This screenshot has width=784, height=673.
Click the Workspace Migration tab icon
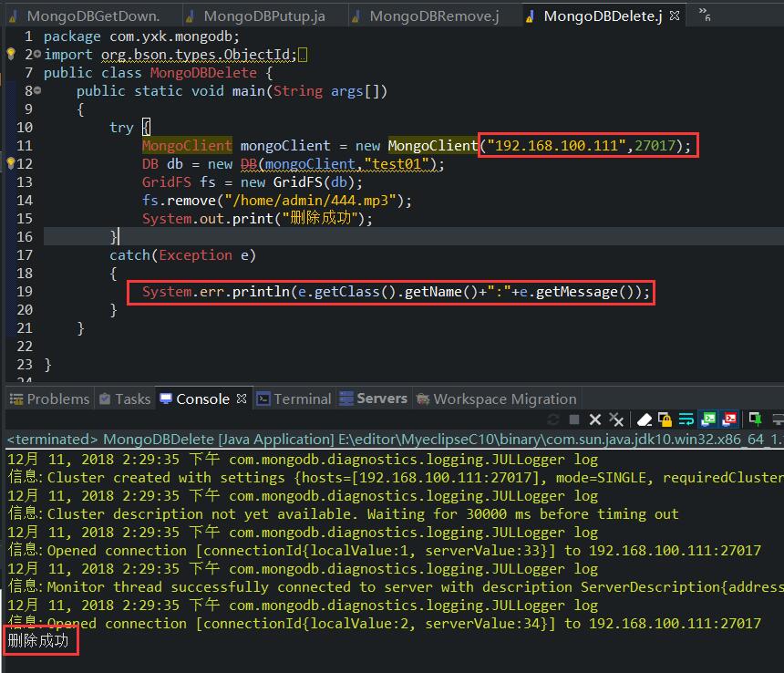pyautogui.click(x=423, y=399)
